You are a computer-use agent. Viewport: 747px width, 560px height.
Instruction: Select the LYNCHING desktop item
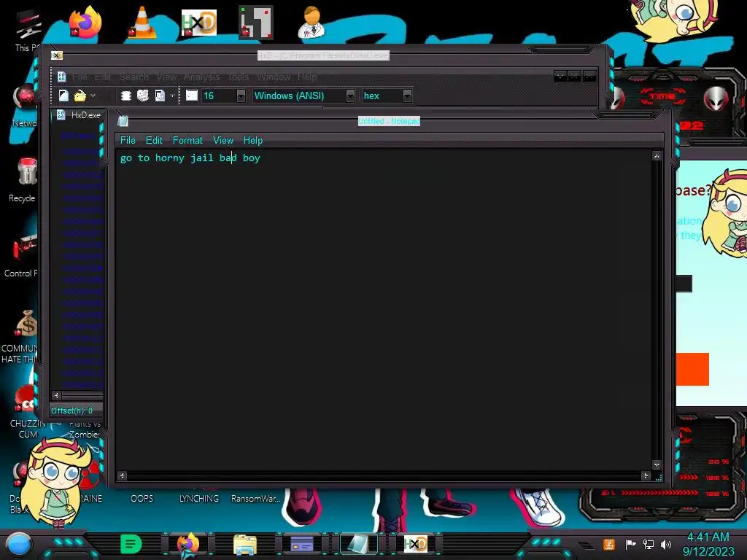[x=198, y=499]
